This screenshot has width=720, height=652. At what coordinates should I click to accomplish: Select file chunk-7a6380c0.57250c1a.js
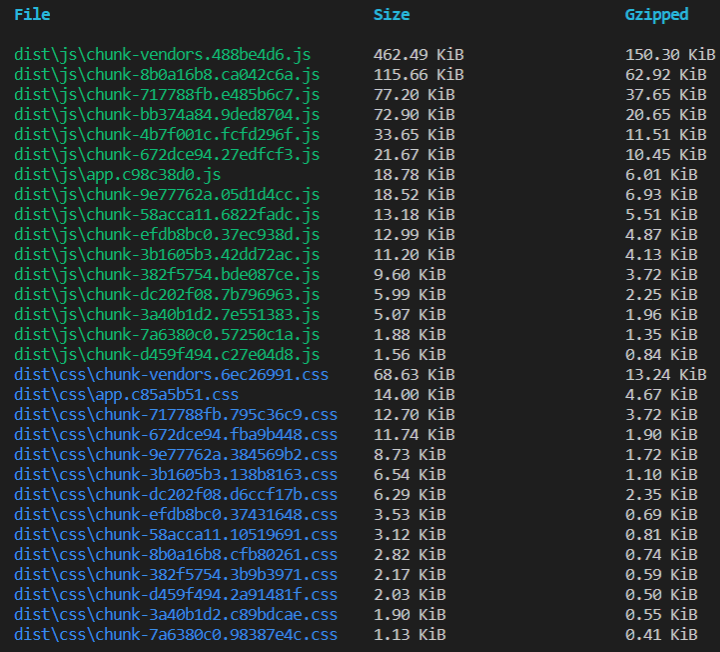[x=167, y=334]
